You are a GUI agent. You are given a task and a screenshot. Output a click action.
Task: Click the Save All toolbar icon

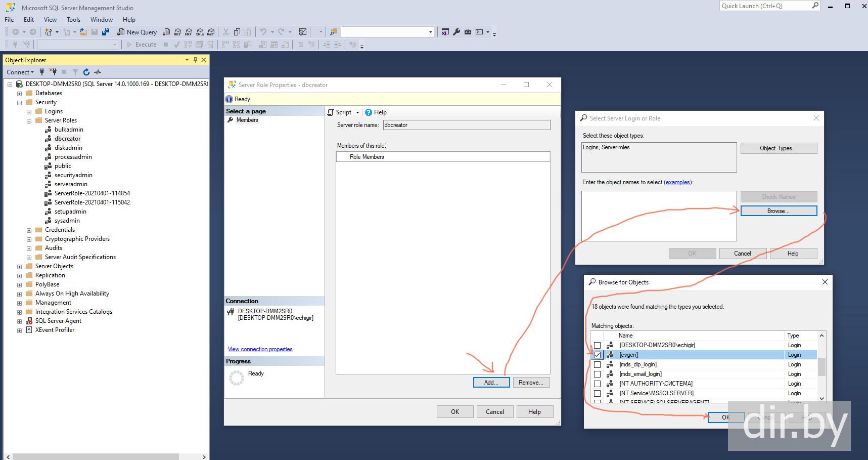105,32
